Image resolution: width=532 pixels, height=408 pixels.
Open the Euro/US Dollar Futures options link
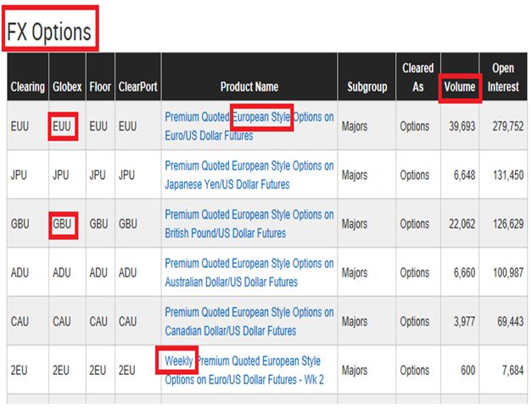point(249,126)
